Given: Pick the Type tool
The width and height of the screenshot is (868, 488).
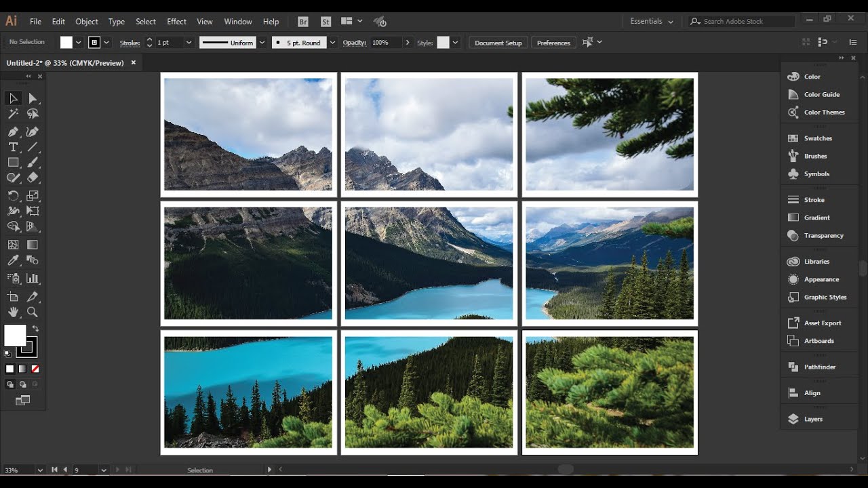Looking at the screenshot, I should [13, 147].
